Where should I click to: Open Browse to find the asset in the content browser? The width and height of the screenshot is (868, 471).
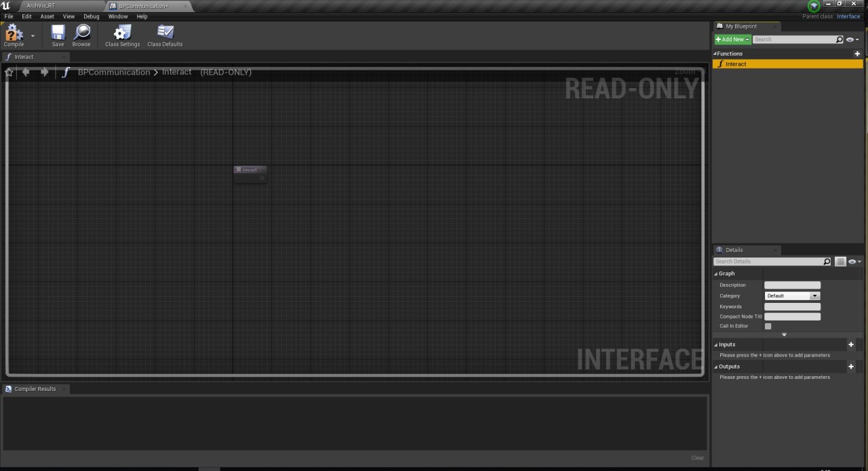tap(82, 33)
